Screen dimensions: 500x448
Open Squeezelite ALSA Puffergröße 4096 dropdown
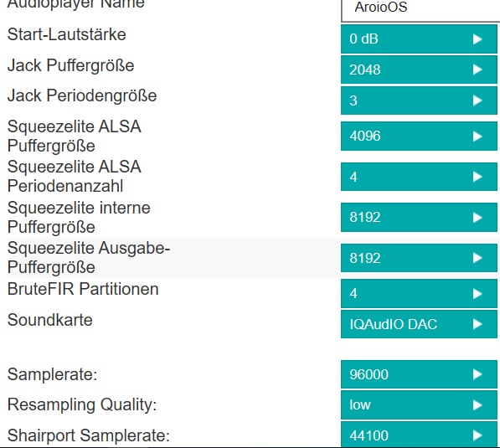pyautogui.click(x=419, y=136)
